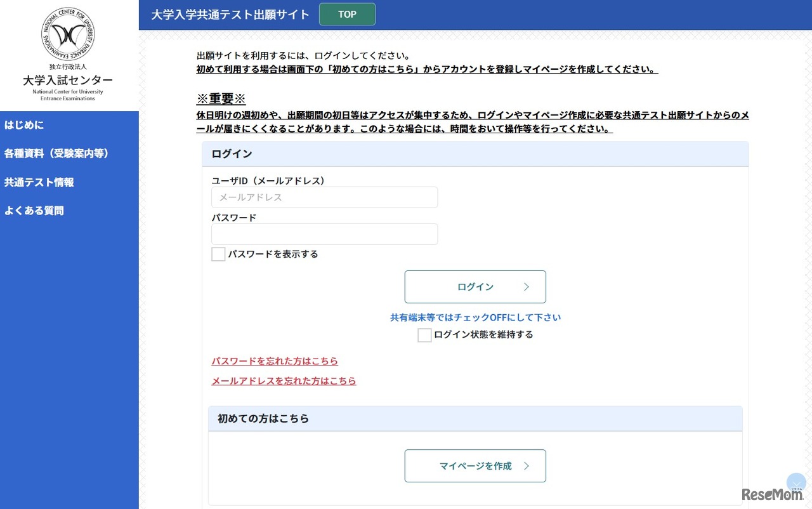Click the ユーザID（メールアドレス） label
Viewport: 812px width, 509px height.
click(x=268, y=181)
